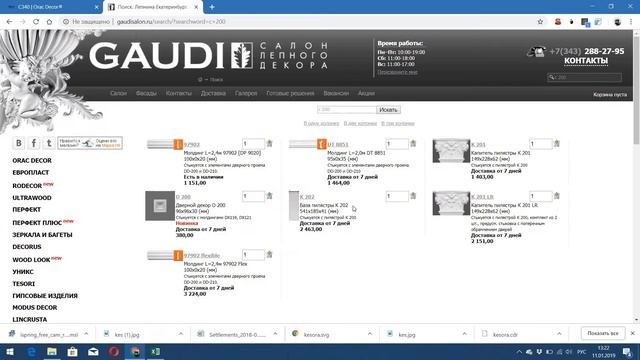Viewport: 640px width, 360px height.
Task: Click the VK social share icon
Action: point(18,143)
